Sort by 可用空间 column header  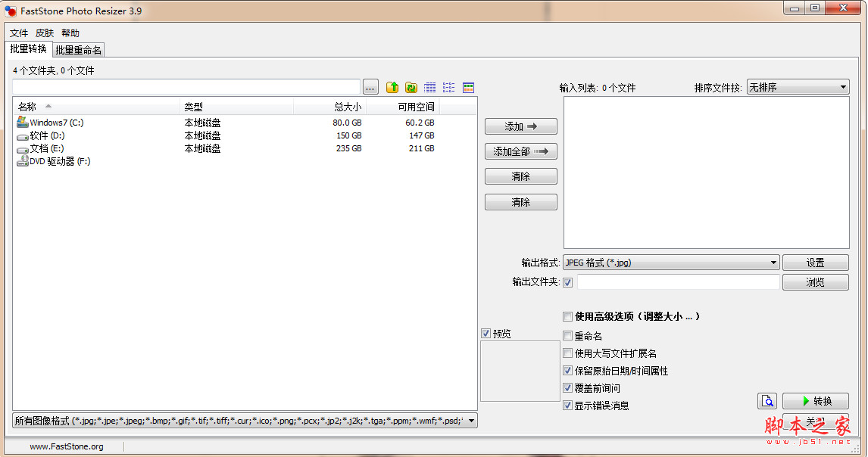402,106
